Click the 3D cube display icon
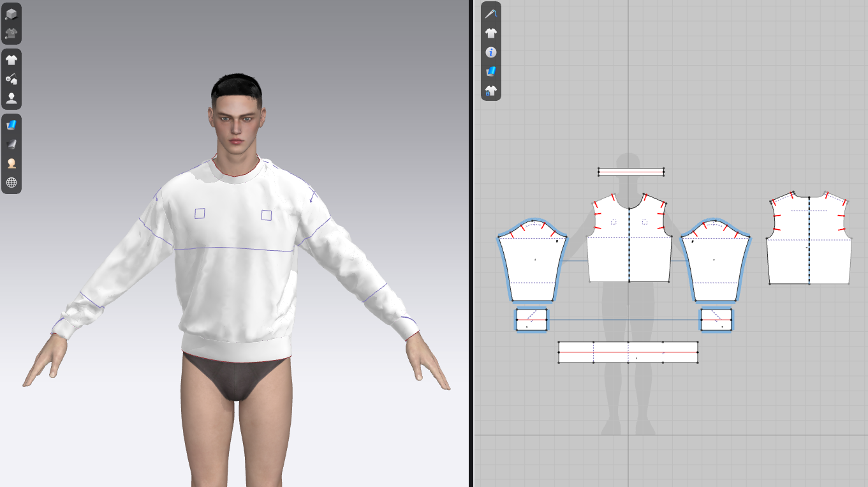This screenshot has width=868, height=487. point(11,13)
